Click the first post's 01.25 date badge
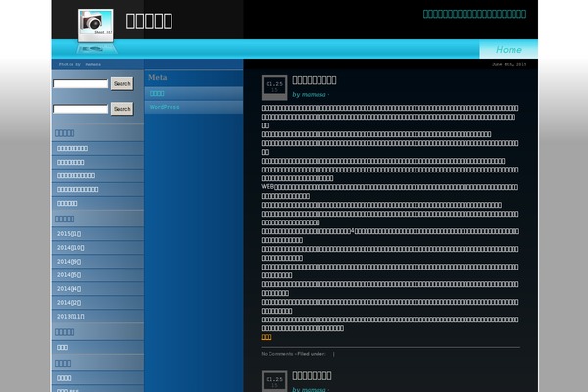Screen dimensions: 588x392 pyautogui.click(x=274, y=88)
